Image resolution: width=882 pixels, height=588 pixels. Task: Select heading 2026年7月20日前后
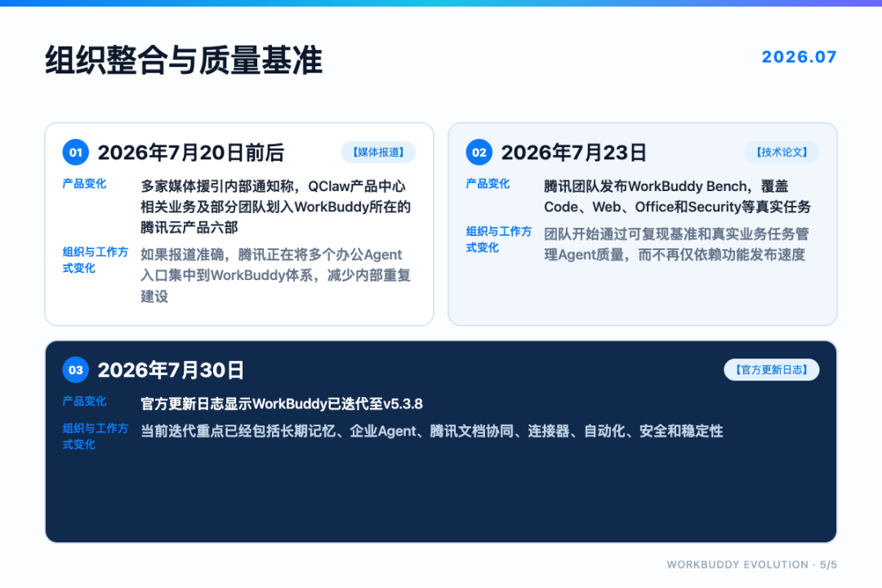pyautogui.click(x=190, y=153)
